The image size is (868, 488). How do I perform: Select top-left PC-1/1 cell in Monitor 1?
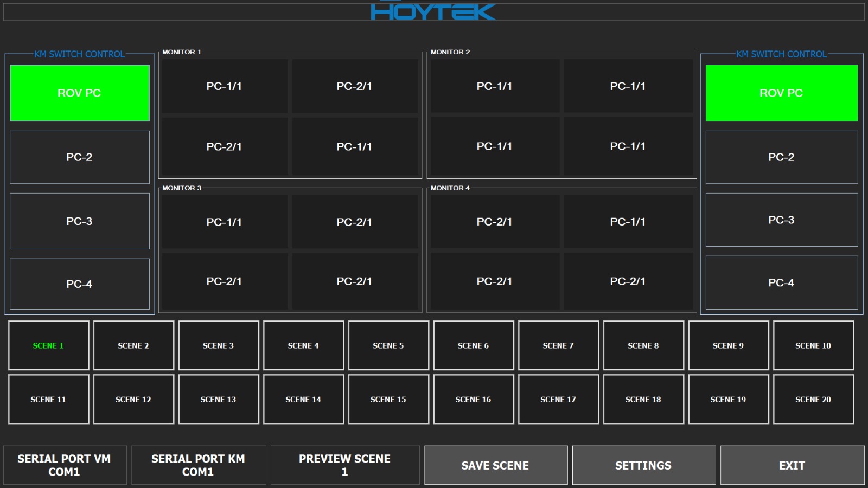pos(224,86)
